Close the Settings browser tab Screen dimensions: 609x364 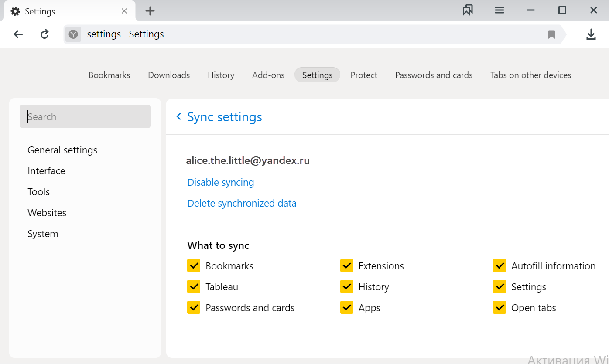pyautogui.click(x=124, y=11)
